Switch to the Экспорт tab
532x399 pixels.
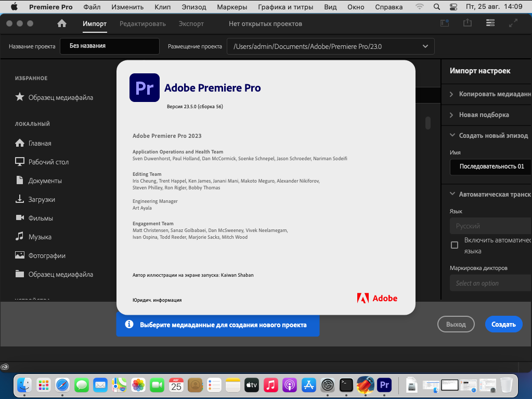pyautogui.click(x=191, y=24)
